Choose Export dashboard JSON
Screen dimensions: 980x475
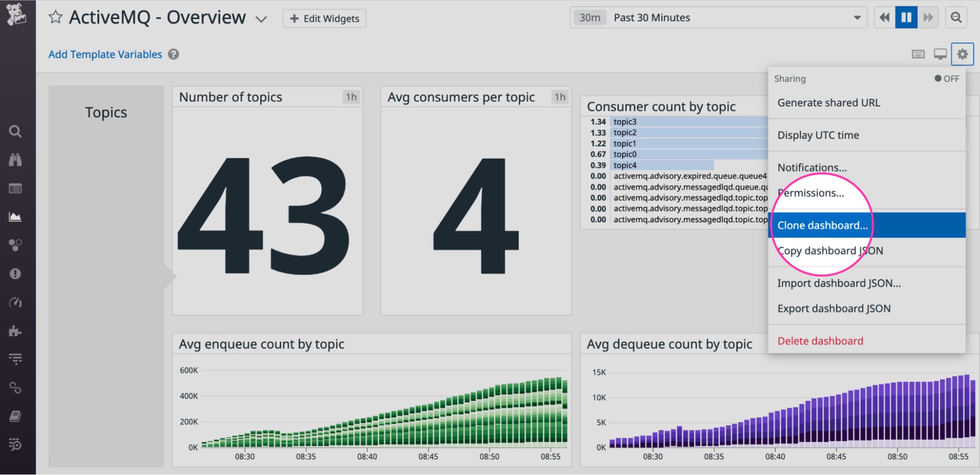click(834, 308)
